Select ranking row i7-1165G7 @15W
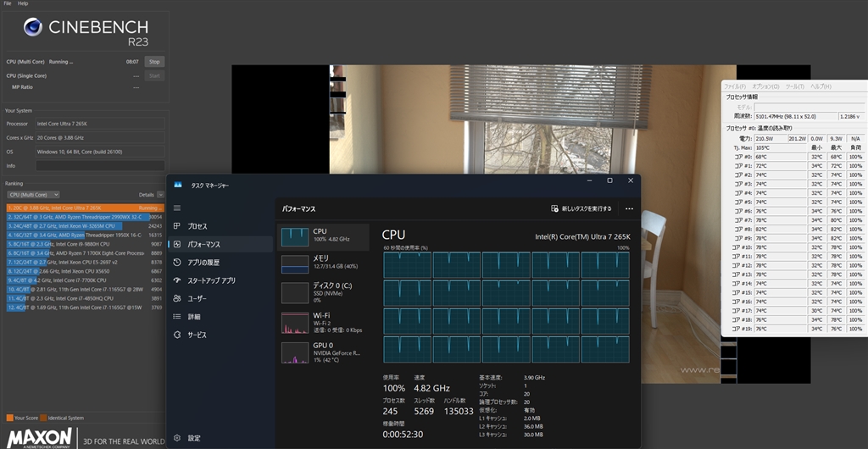 click(x=86, y=308)
